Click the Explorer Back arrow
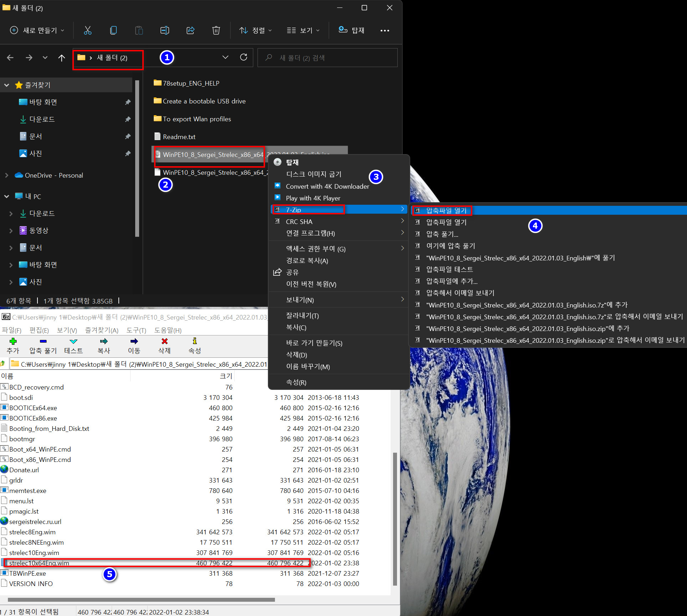The width and height of the screenshot is (687, 616). [10, 57]
